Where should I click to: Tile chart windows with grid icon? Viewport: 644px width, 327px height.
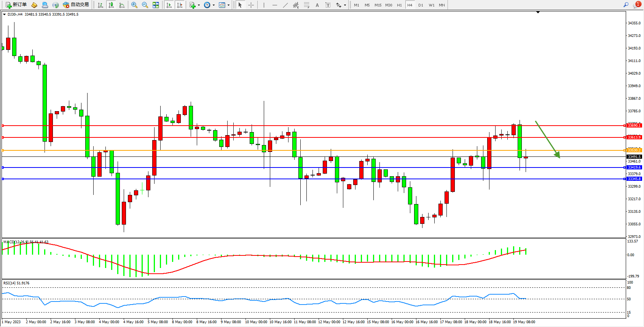156,5
